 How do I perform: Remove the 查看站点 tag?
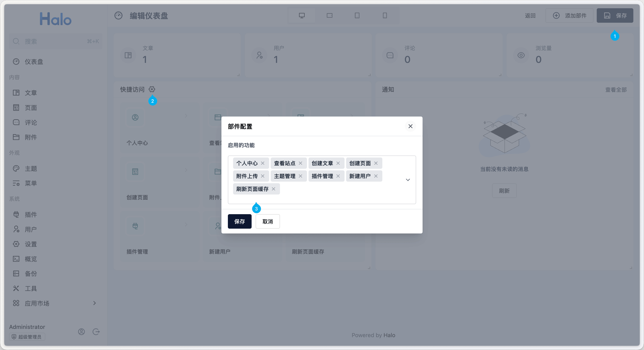(x=300, y=163)
